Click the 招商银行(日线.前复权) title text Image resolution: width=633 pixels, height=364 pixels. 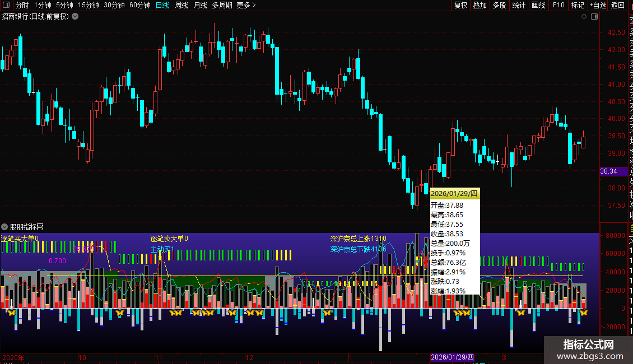click(x=35, y=17)
